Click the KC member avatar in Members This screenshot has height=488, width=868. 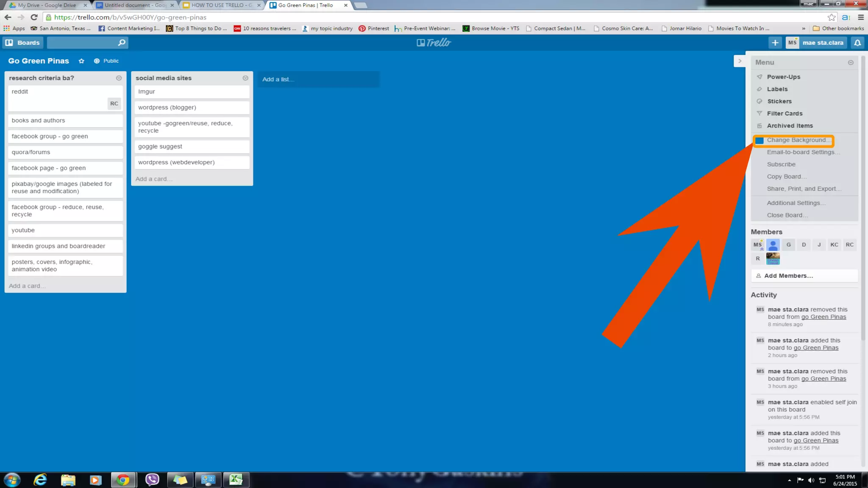tap(834, 245)
